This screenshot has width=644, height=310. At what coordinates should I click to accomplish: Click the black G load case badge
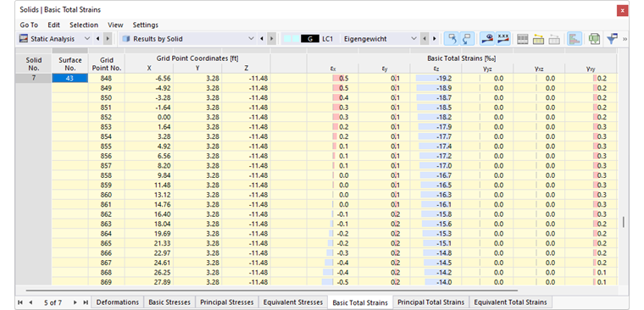(310, 39)
